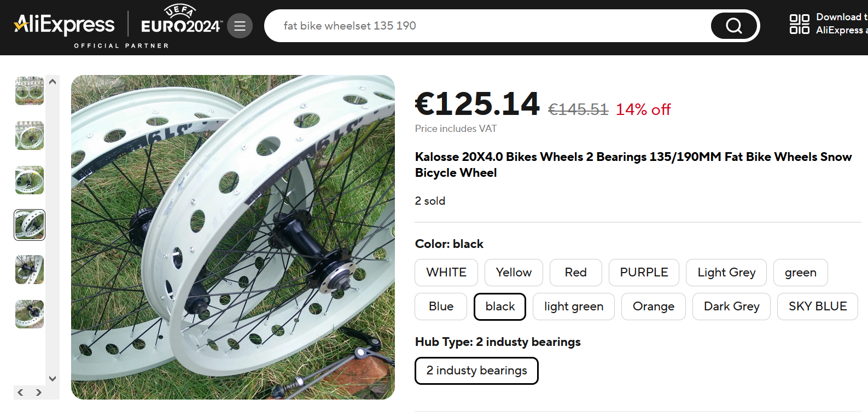Viewport: 868px width, 416px height.
Task: Show the last product thumbnail image
Action: point(30,314)
